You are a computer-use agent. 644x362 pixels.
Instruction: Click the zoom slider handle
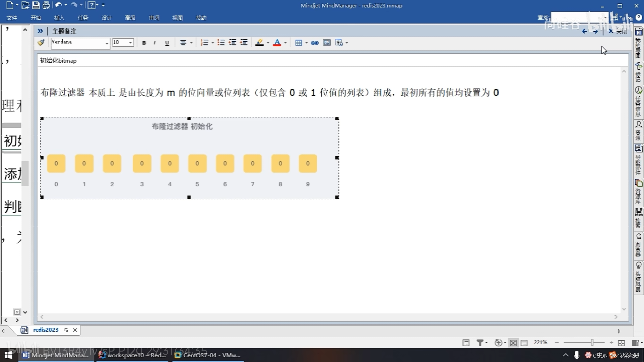[x=592, y=342]
